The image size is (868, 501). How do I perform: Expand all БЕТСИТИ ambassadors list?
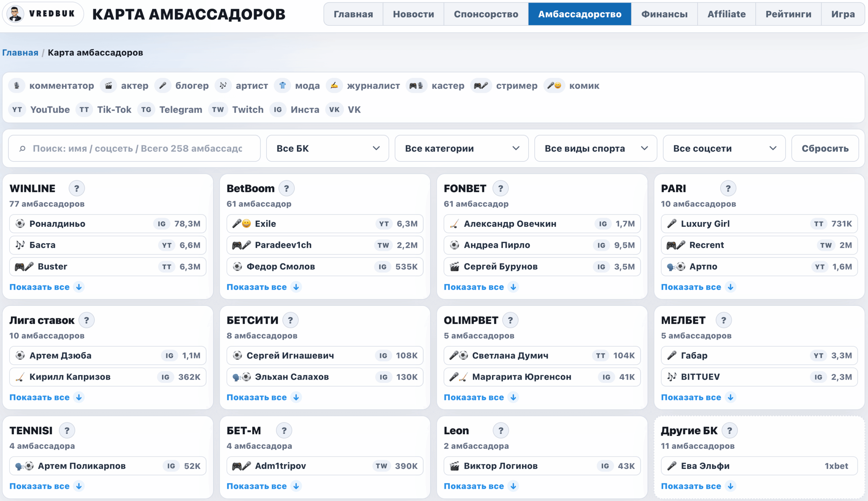tap(264, 397)
